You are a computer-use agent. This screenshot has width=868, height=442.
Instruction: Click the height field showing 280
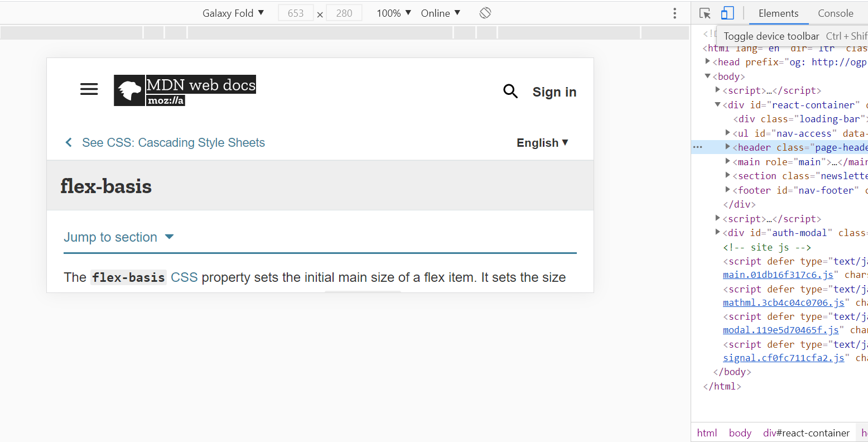[344, 13]
